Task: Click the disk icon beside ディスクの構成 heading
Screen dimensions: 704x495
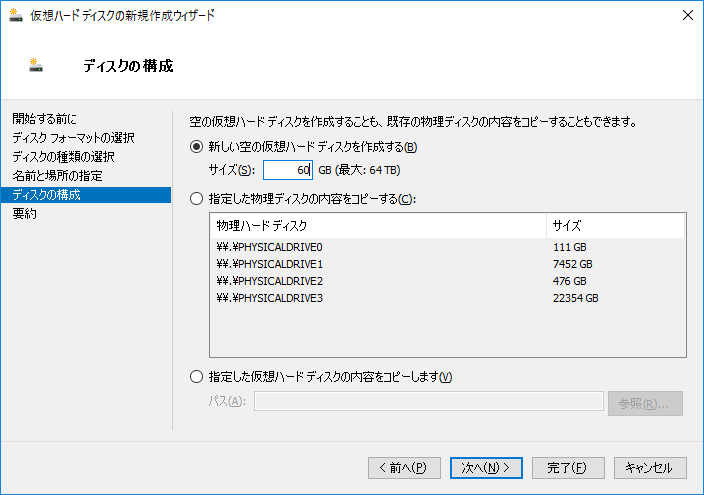Action: tap(36, 65)
